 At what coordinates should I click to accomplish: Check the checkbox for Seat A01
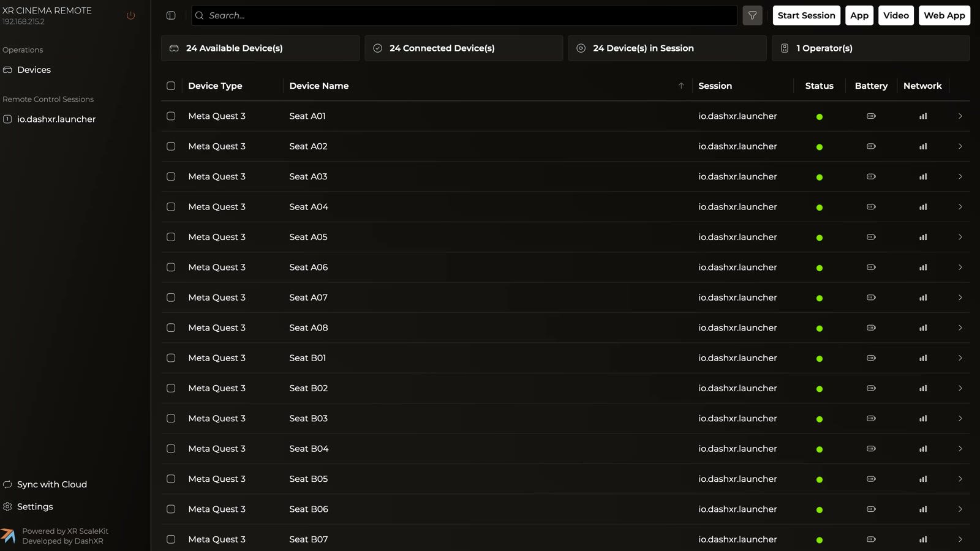(171, 116)
